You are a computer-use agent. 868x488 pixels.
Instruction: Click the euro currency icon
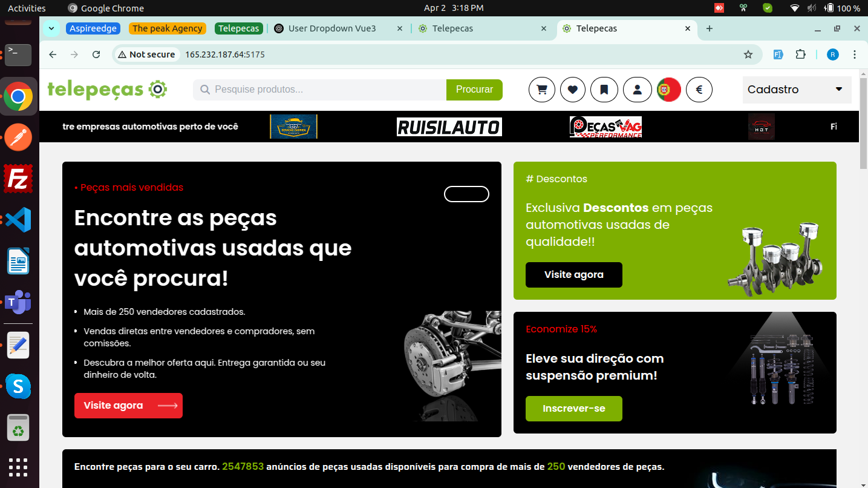(699, 90)
